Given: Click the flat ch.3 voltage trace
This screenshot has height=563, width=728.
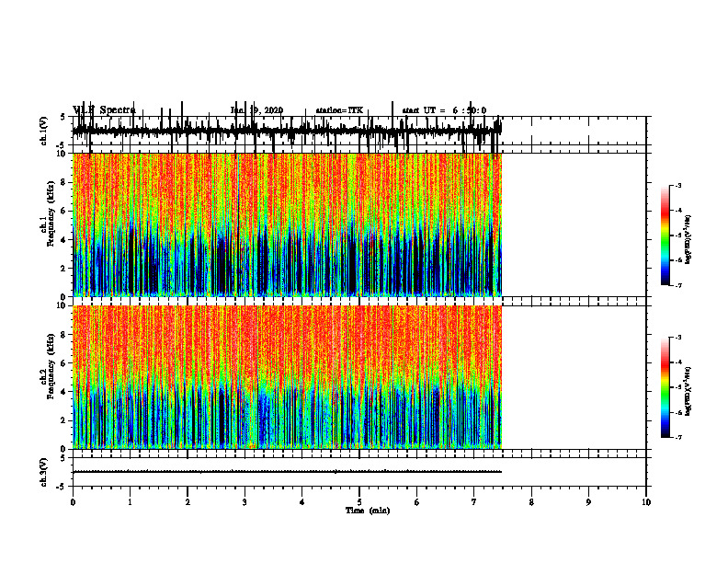Looking at the screenshot, I should click(x=287, y=472).
